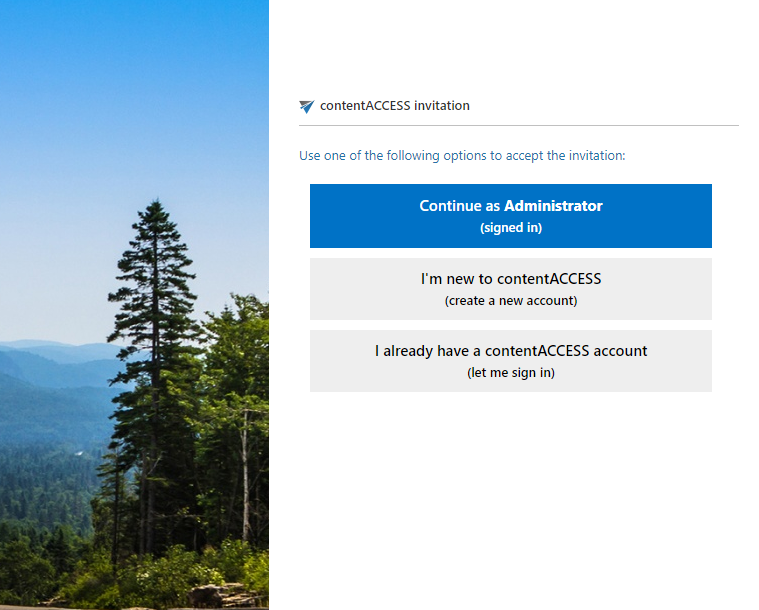Click the word invitation in the header
This screenshot has height=610, width=759.
click(x=441, y=106)
